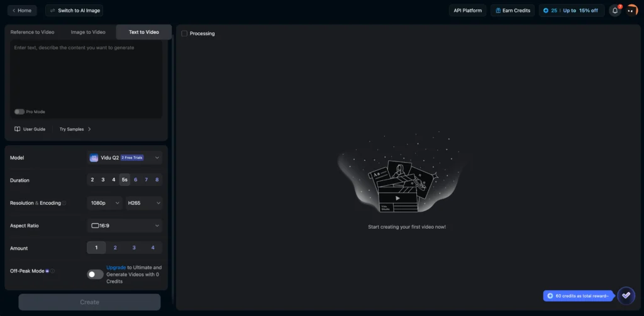Click the API Platform button
The height and width of the screenshot is (316, 644).
click(x=467, y=11)
